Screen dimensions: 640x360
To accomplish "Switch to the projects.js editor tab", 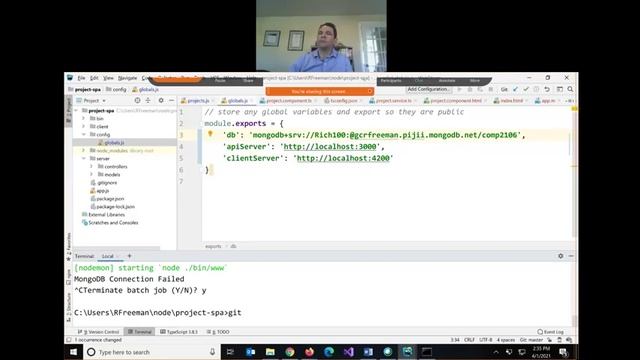I will tap(198, 100).
